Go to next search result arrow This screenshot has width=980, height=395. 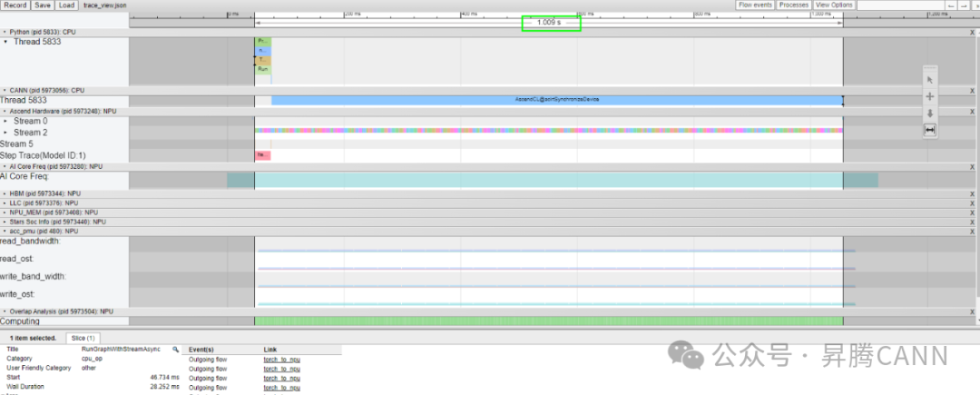(x=964, y=5)
